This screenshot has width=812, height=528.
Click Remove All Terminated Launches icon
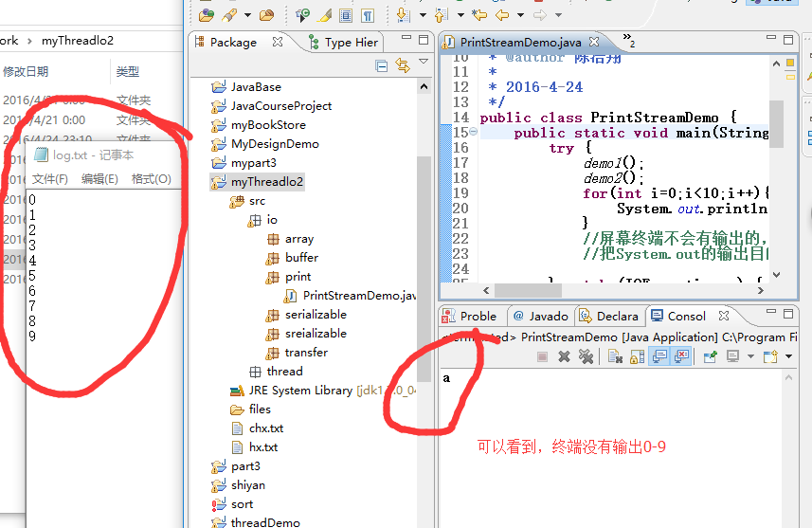[x=586, y=356]
